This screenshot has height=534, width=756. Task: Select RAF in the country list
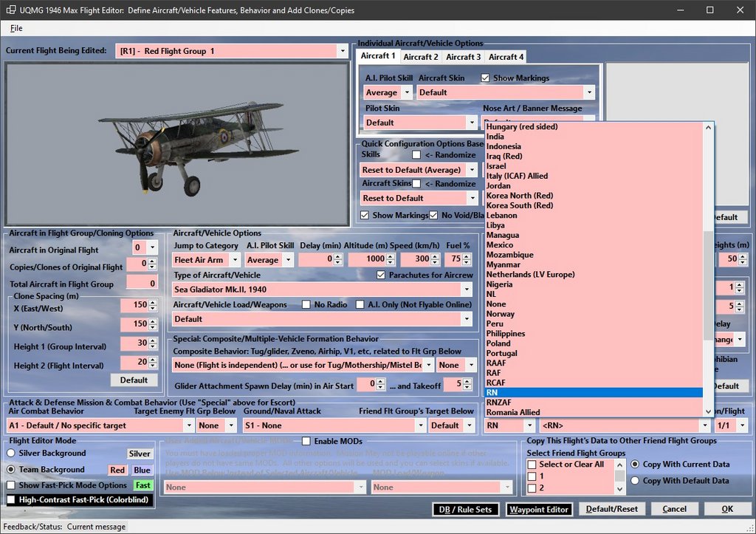click(x=594, y=373)
